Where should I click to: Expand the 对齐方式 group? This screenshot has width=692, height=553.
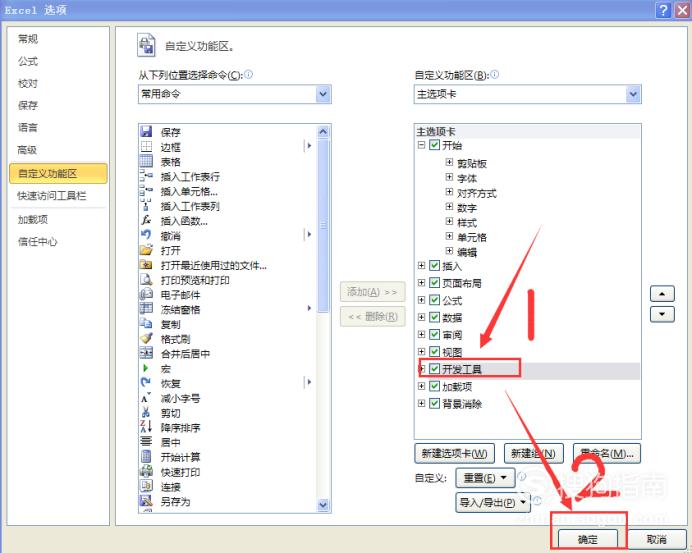449,192
